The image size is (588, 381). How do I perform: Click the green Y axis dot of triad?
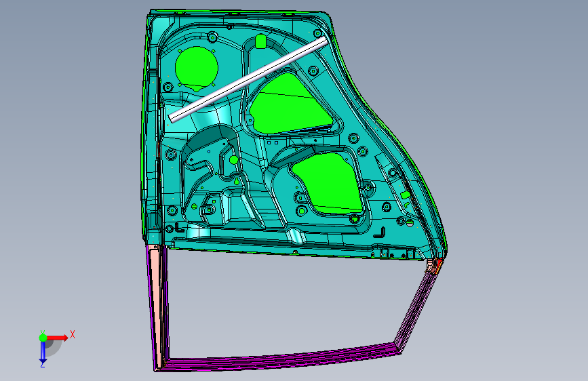pos(43,338)
